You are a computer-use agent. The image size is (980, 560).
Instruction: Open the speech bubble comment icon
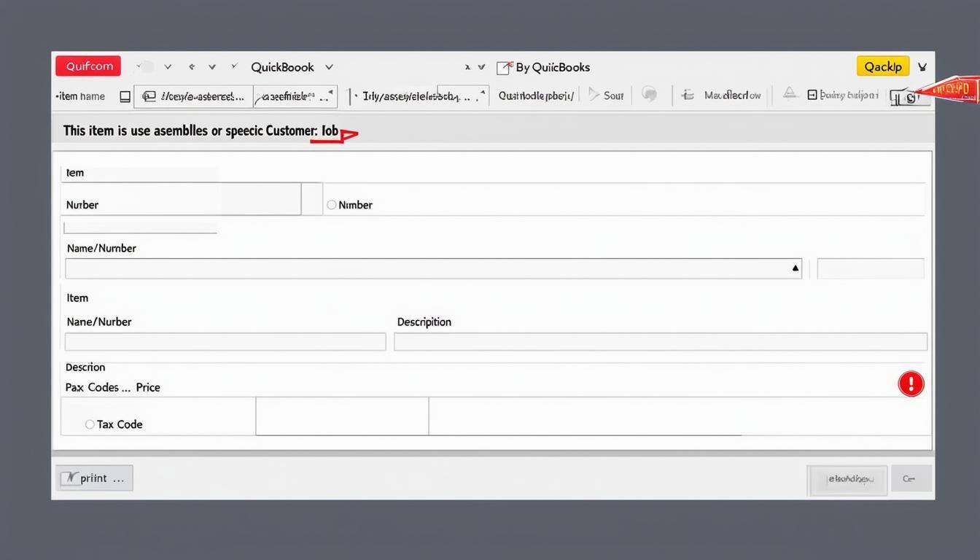(649, 94)
